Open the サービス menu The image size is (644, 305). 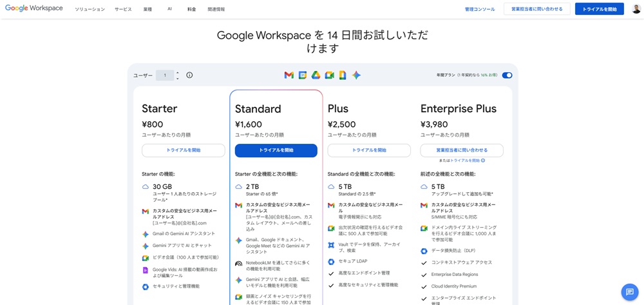point(123,9)
